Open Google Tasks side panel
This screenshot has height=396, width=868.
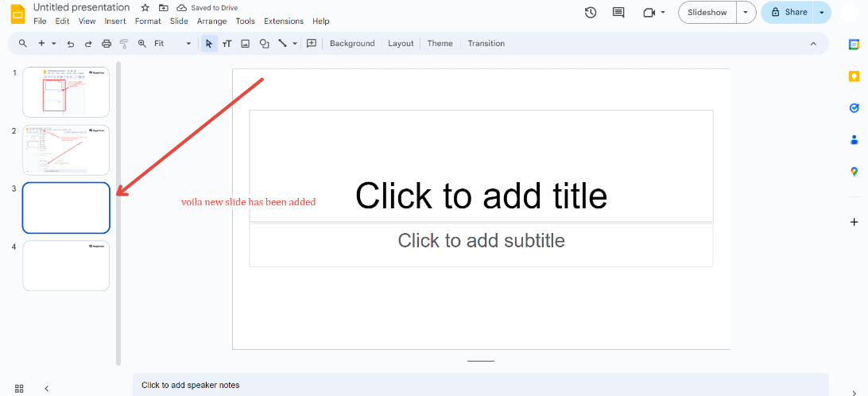854,108
